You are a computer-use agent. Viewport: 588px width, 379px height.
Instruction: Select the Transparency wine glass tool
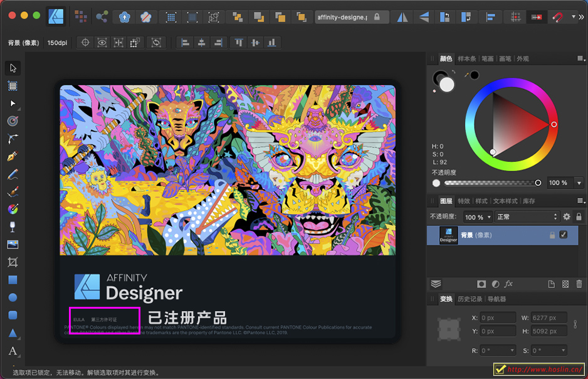(12, 227)
